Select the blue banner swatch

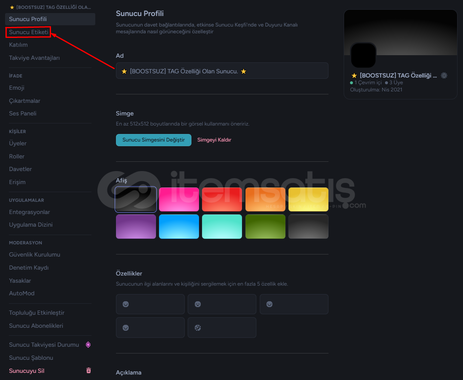click(x=179, y=227)
